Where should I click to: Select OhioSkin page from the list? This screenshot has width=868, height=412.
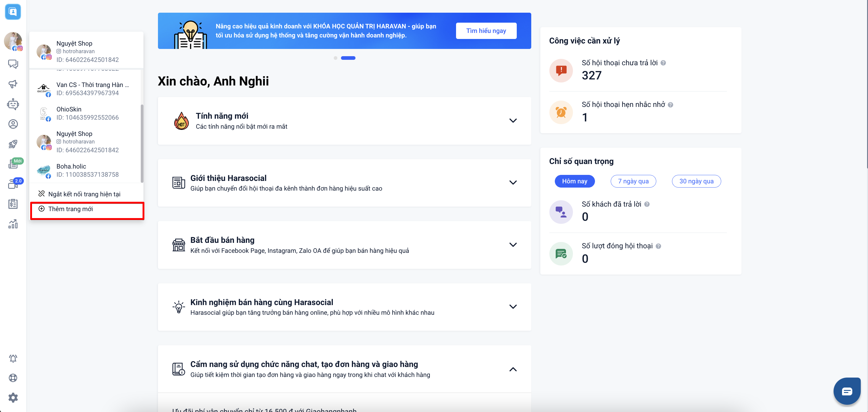[87, 113]
